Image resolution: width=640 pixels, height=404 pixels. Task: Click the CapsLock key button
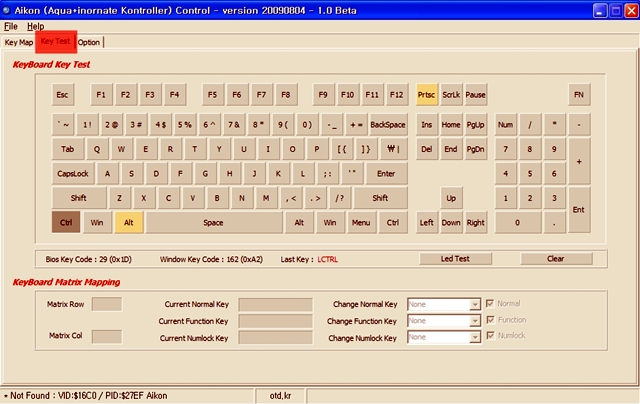[73, 173]
